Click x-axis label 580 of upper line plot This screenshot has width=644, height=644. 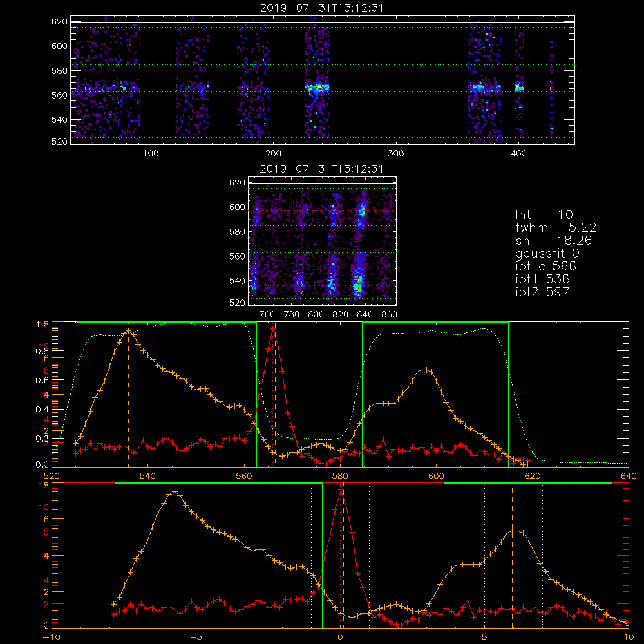[340, 476]
